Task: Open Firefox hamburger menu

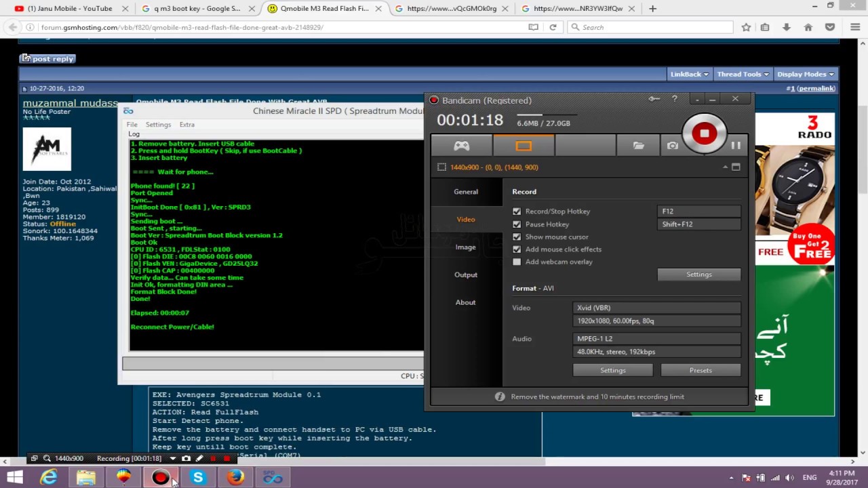Action: point(856,27)
